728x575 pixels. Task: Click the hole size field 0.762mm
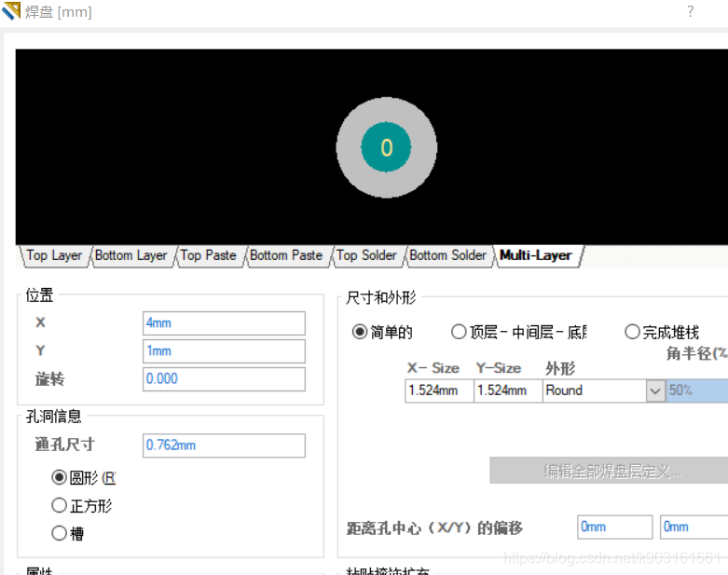point(224,445)
